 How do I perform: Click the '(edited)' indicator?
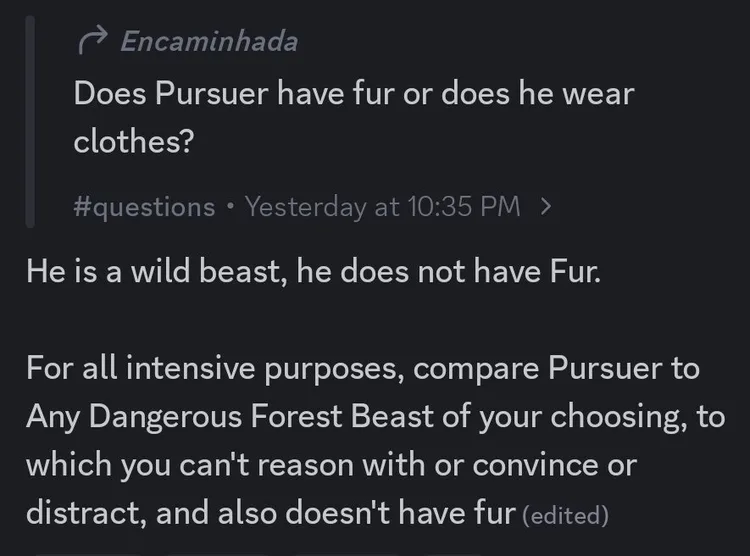pyautogui.click(x=565, y=515)
